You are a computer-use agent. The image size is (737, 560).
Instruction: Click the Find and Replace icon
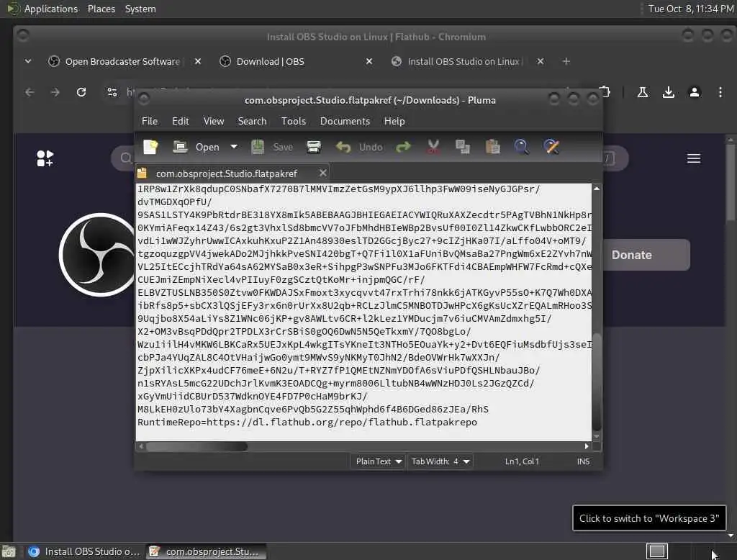551,147
